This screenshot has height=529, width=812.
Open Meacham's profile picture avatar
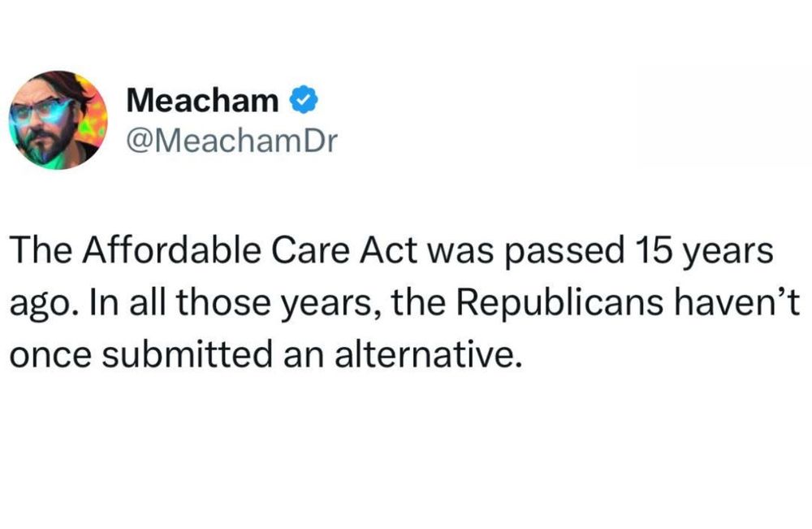(58, 119)
